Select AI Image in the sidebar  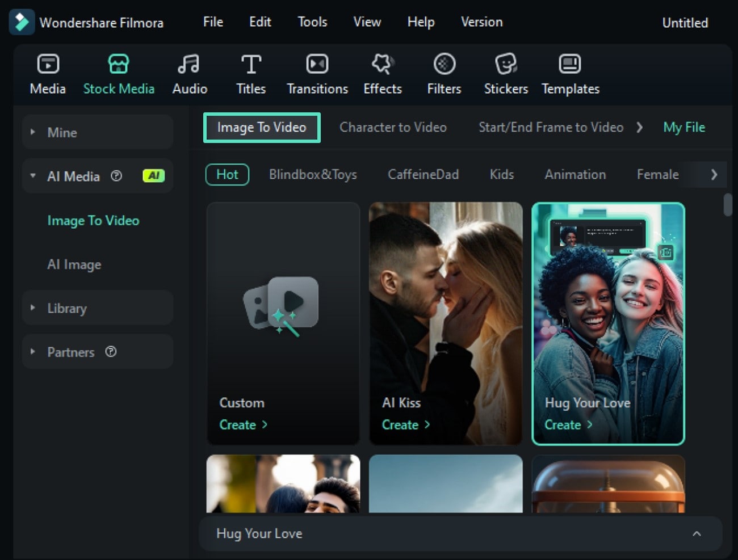[x=74, y=264]
